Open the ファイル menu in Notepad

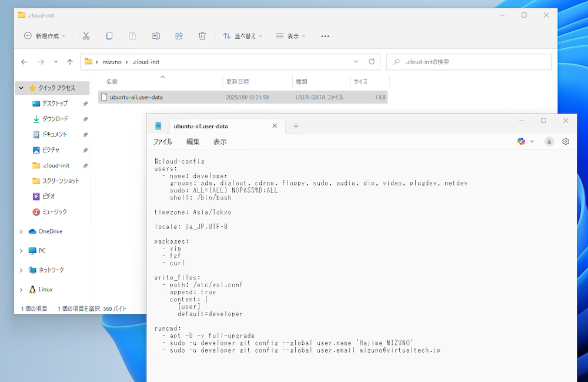[x=163, y=142]
